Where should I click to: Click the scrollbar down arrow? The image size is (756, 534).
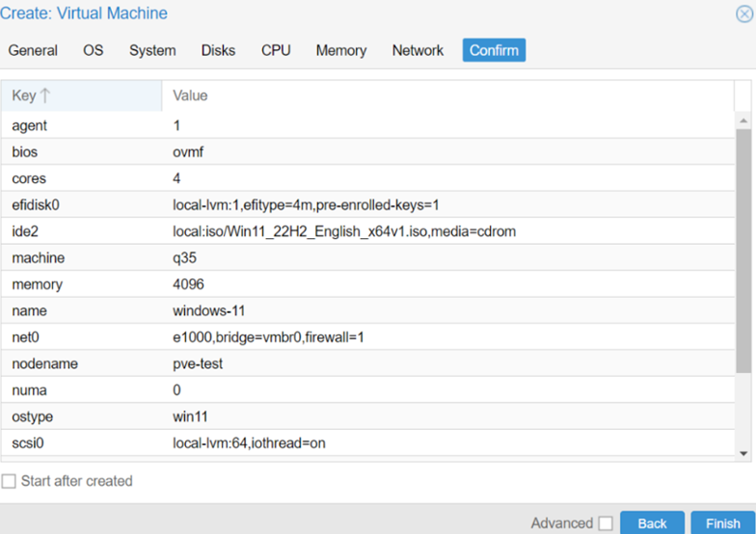pyautogui.click(x=742, y=452)
